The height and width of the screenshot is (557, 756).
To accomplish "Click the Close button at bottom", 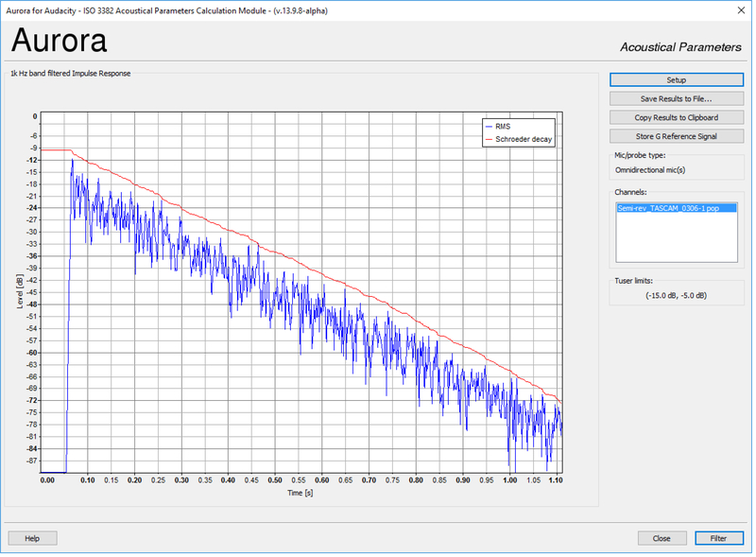I will tap(661, 538).
